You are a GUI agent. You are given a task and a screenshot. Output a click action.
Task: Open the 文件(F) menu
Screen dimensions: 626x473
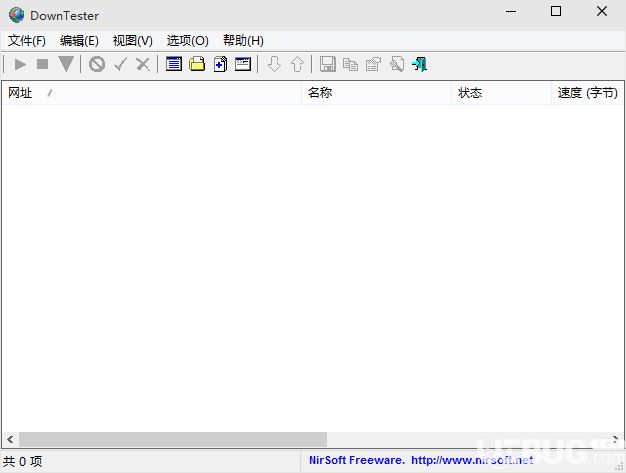(x=27, y=41)
